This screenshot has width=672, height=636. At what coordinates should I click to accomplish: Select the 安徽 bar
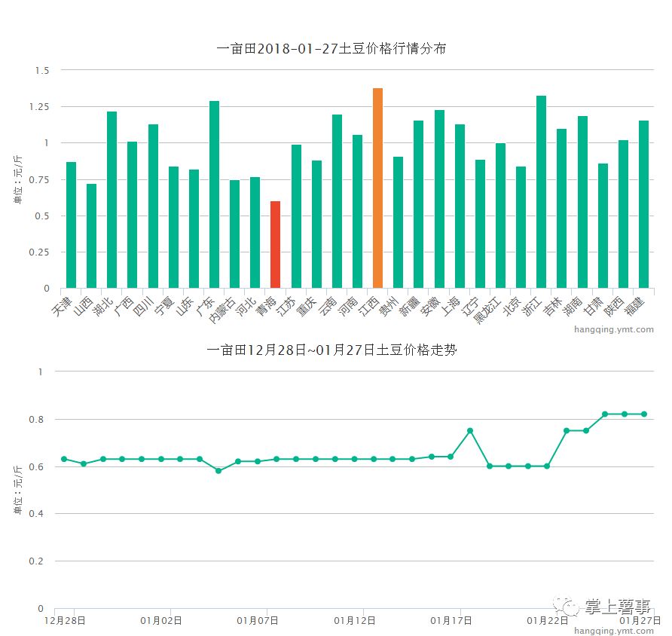pos(439,199)
